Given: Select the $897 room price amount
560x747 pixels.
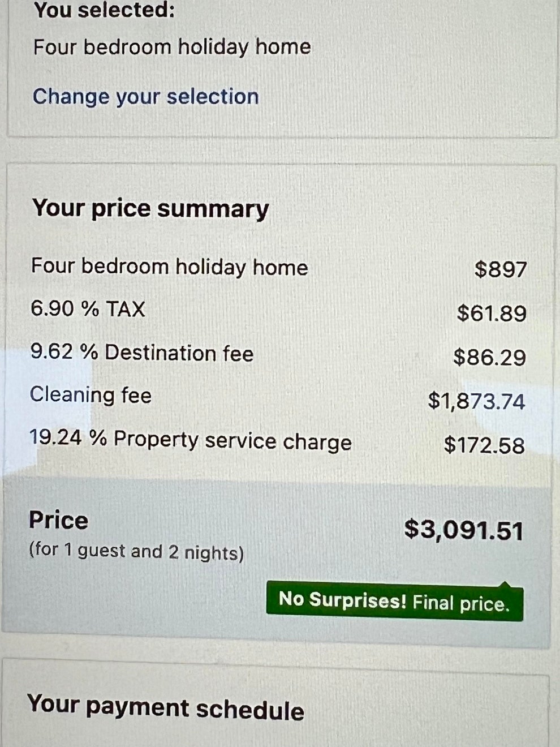Looking at the screenshot, I should [500, 268].
